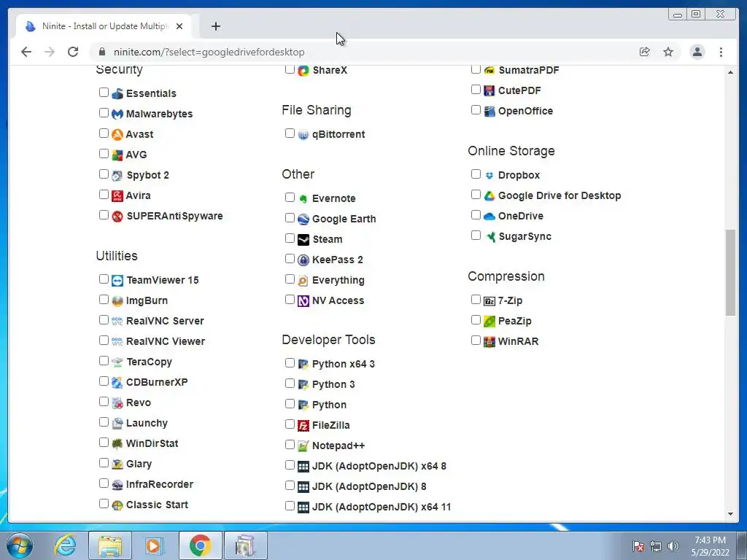The image size is (747, 560).
Task: Open Windows Explorer from taskbar
Action: [x=110, y=545]
